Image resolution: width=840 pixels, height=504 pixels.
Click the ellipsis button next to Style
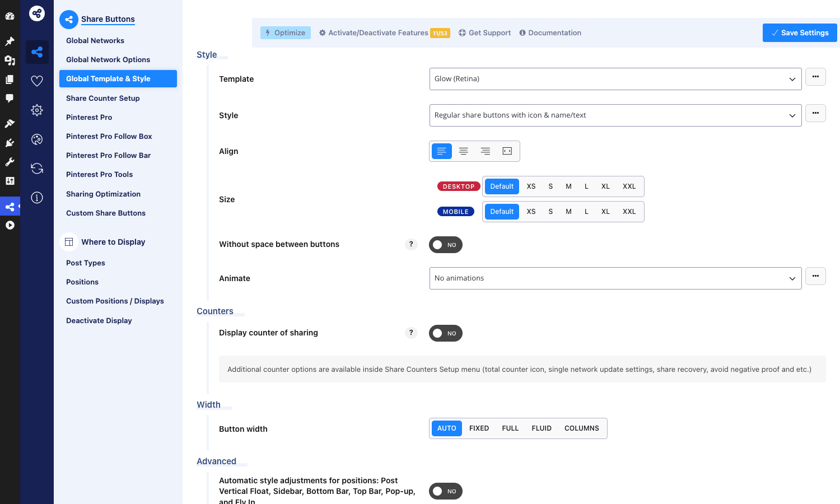[x=815, y=113]
